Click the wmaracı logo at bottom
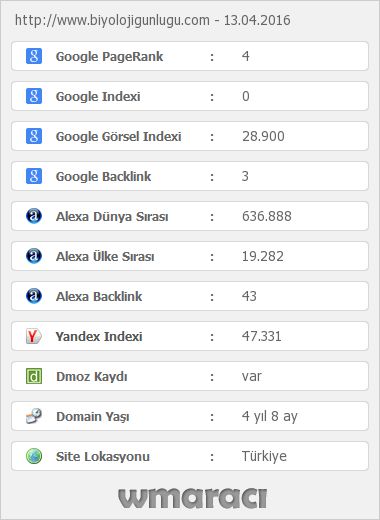Screen dimensions: 380x520 (192, 498)
